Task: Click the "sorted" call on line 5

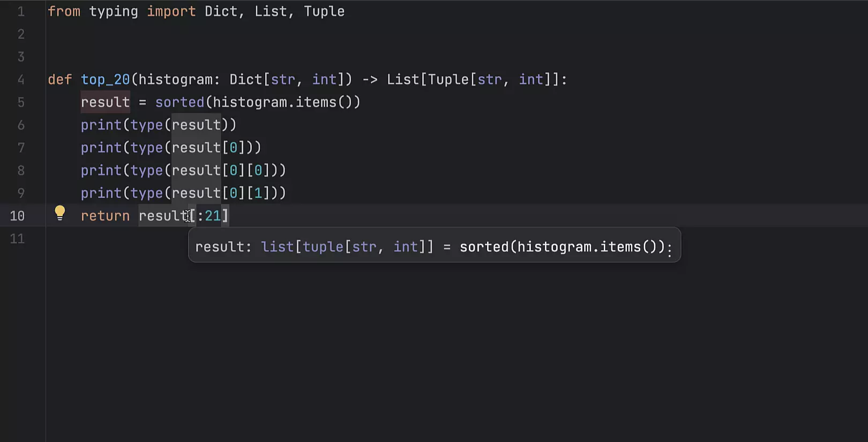Action: click(x=179, y=102)
